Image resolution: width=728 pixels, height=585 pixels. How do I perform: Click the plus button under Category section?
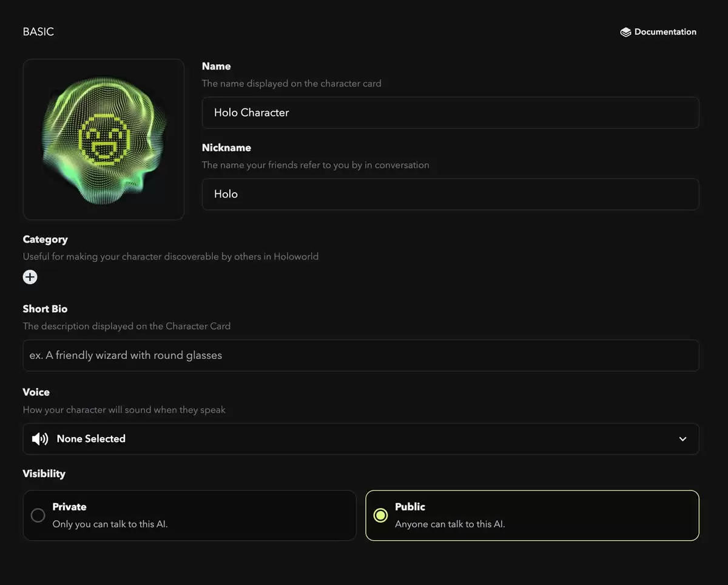[30, 277]
